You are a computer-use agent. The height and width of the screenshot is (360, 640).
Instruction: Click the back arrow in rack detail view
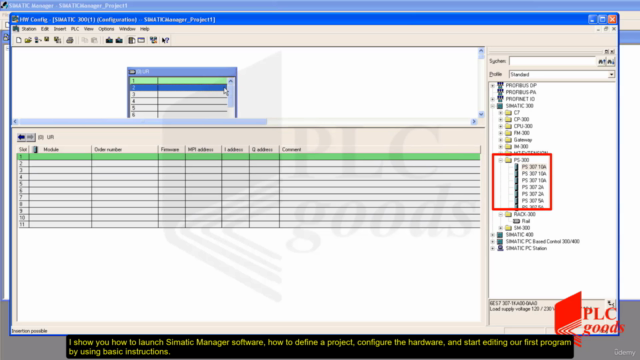(21, 137)
